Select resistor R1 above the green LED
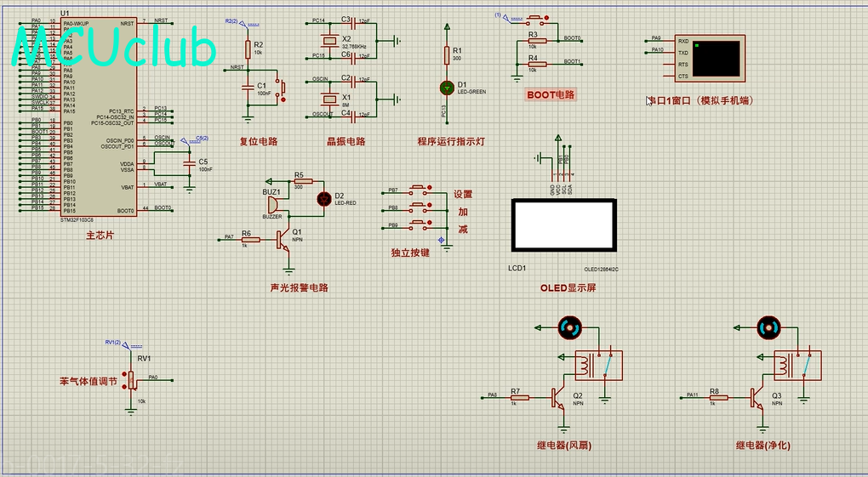Image resolution: width=868 pixels, height=477 pixels. 447,55
